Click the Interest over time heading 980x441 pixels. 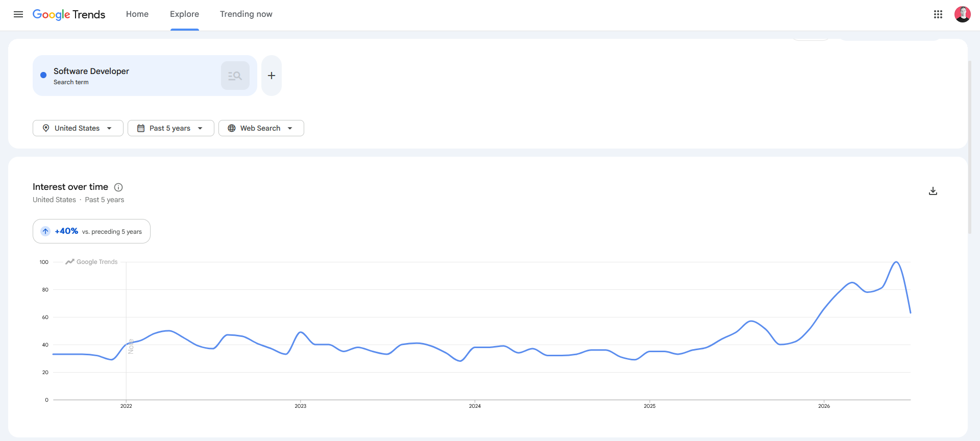(x=70, y=187)
